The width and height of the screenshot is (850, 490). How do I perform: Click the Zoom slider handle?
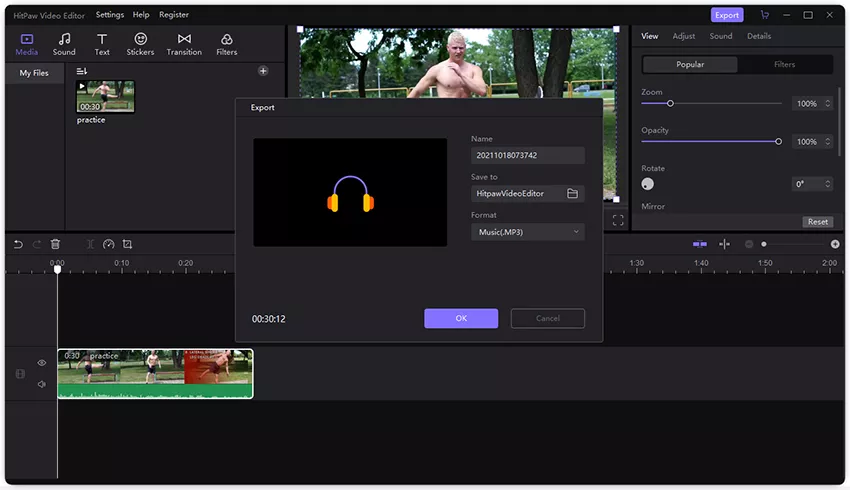pyautogui.click(x=670, y=104)
